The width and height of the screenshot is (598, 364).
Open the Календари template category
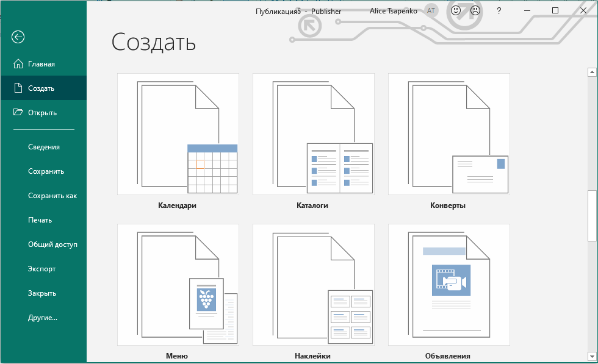(178, 134)
